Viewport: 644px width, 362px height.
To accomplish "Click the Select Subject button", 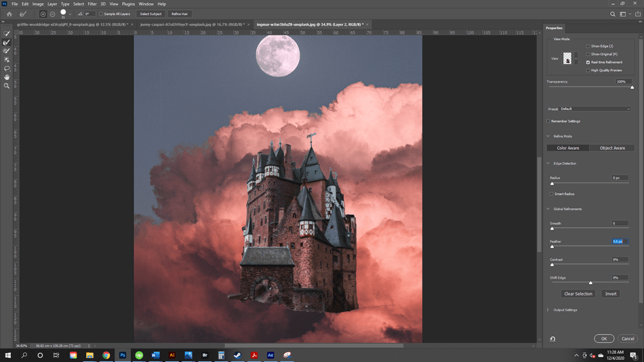I will (150, 14).
